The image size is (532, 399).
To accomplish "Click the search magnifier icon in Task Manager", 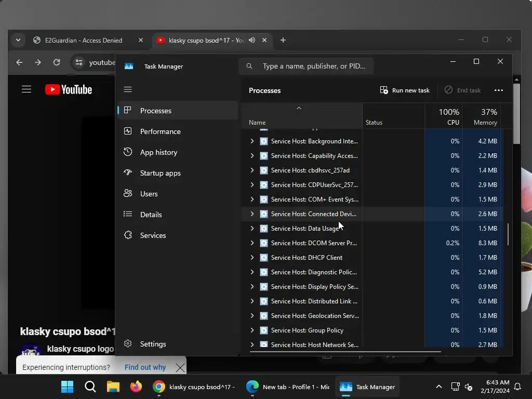I will pos(249,66).
